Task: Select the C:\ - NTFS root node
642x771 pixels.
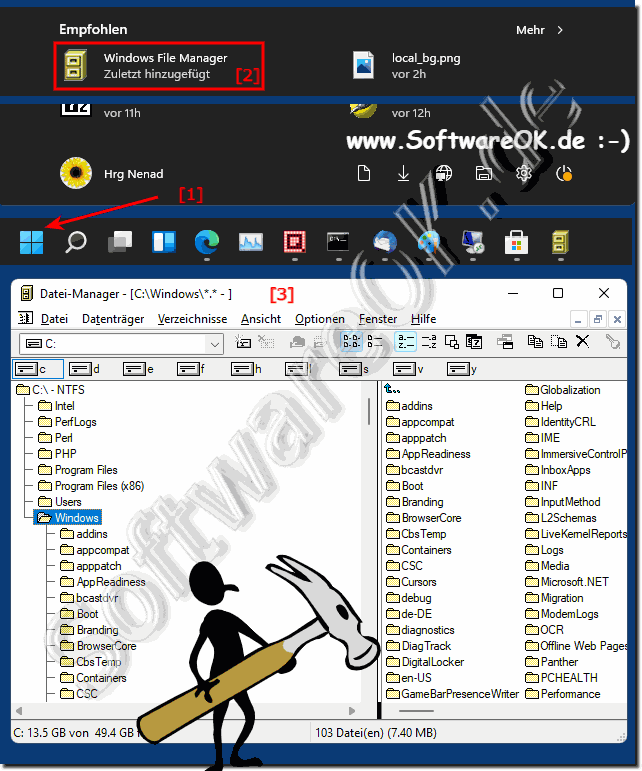Action: pos(50,390)
